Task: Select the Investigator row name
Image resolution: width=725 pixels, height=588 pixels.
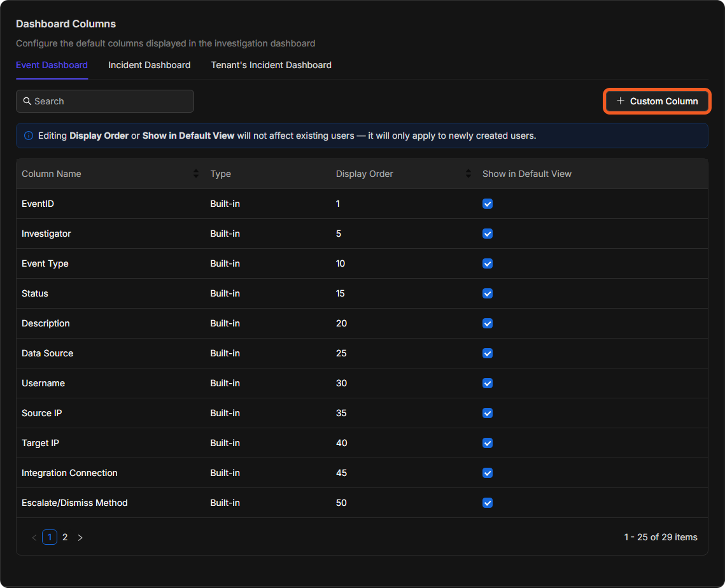Action: pyautogui.click(x=46, y=234)
